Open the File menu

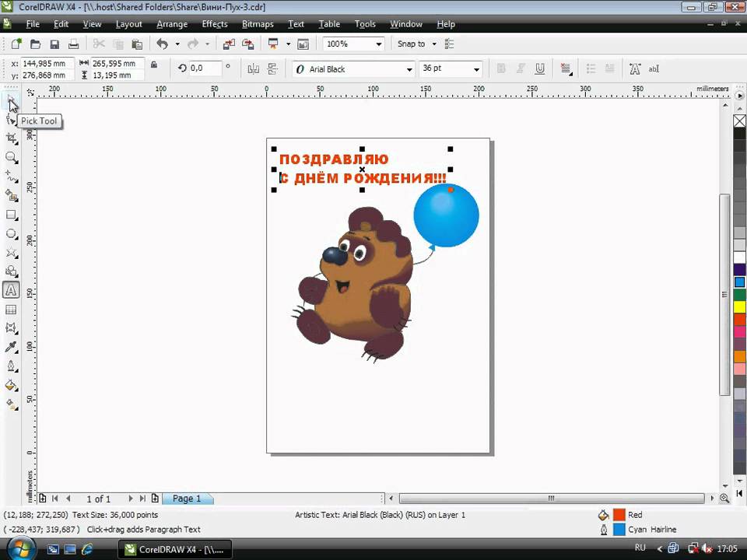[33, 24]
